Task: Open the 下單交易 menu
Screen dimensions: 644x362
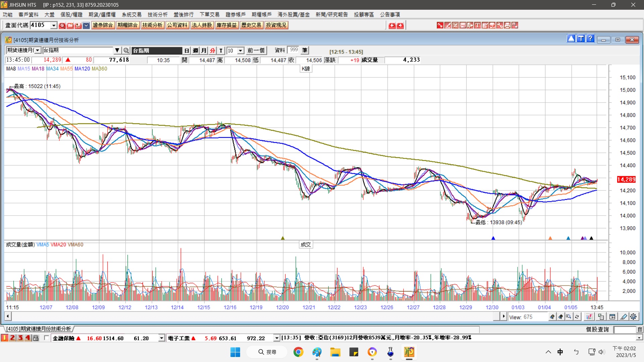Action: pos(209,14)
